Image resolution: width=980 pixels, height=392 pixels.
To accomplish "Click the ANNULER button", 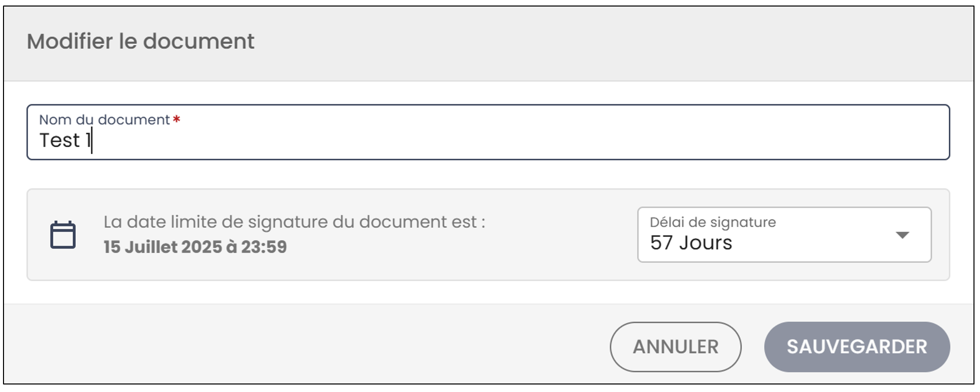I will [x=675, y=347].
